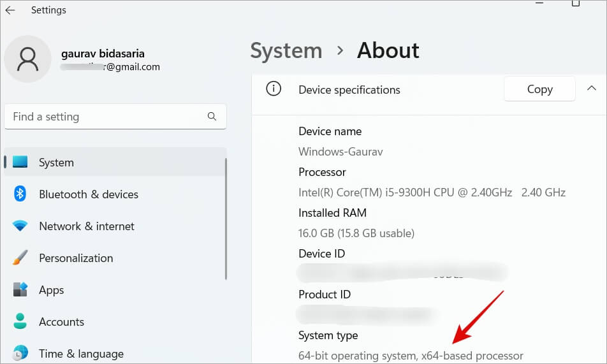607x364 pixels.
Task: Click gaurav bidasaria account name
Action: (103, 54)
